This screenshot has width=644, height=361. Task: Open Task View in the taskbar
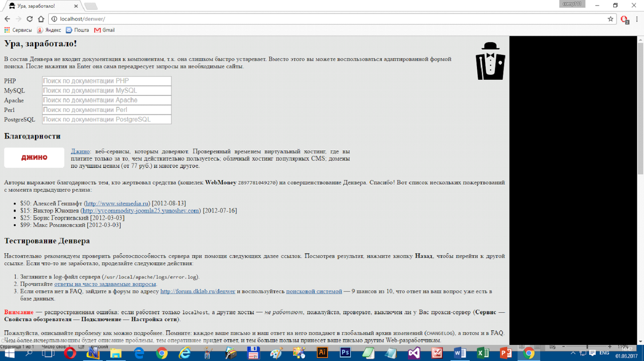48,353
